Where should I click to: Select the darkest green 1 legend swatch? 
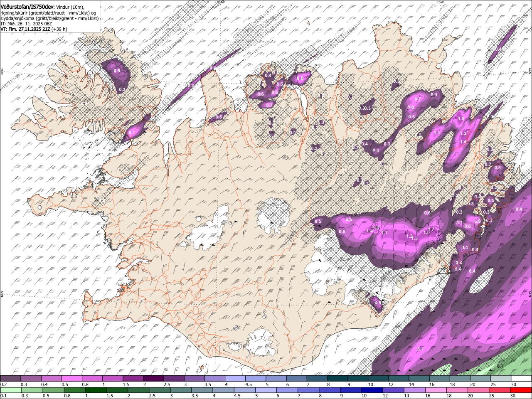point(96,390)
